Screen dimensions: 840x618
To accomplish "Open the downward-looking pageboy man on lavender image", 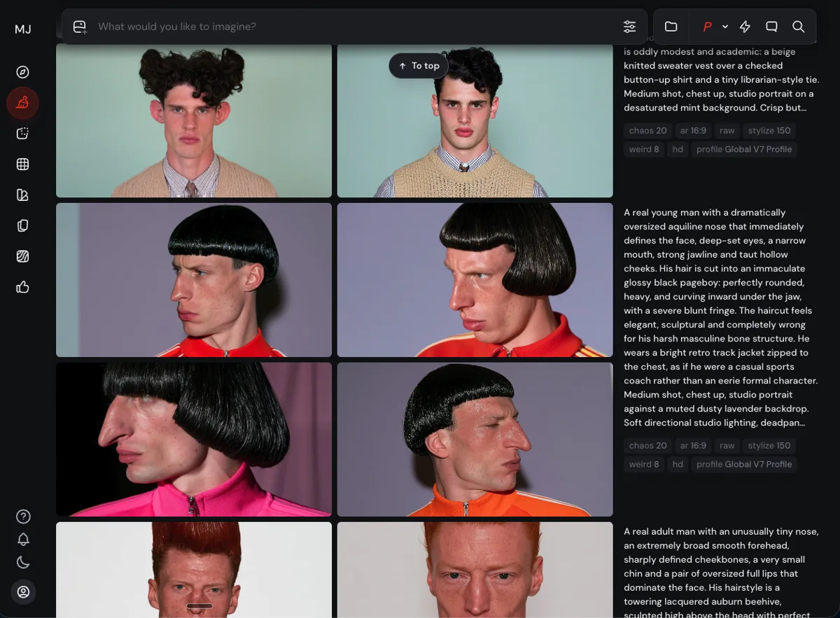I will (x=475, y=280).
